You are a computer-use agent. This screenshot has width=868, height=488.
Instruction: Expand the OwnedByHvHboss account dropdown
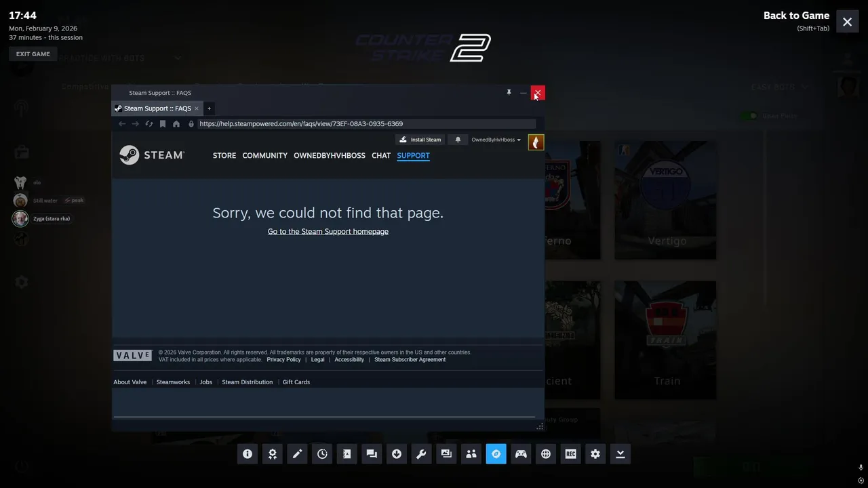[x=496, y=140]
